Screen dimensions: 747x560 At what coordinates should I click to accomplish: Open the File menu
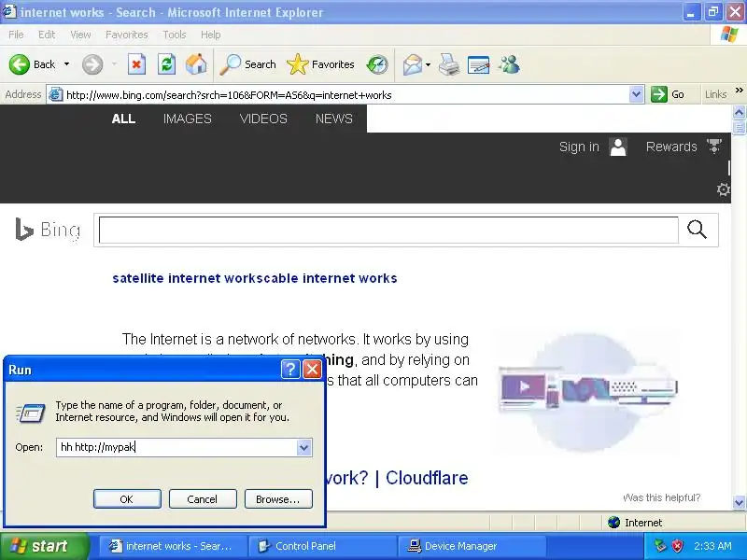coord(16,35)
